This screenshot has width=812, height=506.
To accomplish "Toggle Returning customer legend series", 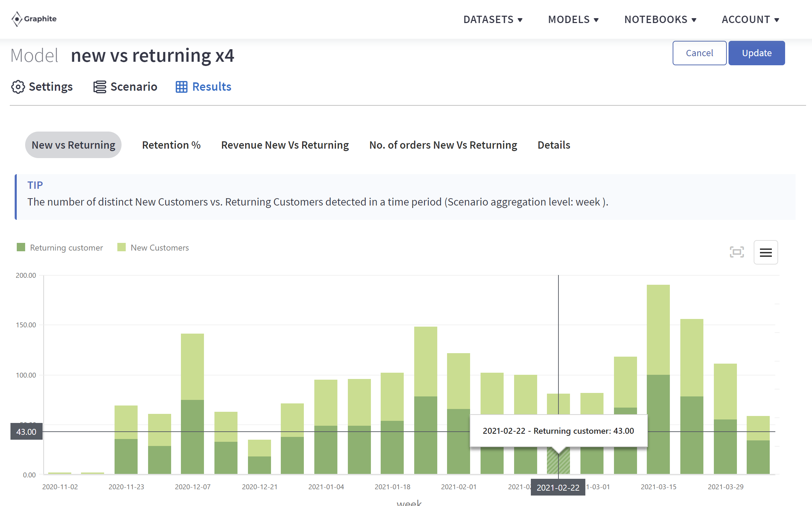I will point(66,248).
